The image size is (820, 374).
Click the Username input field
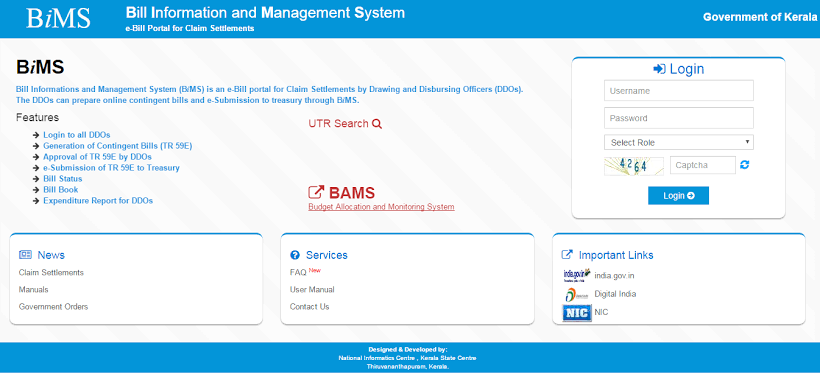pos(678,90)
